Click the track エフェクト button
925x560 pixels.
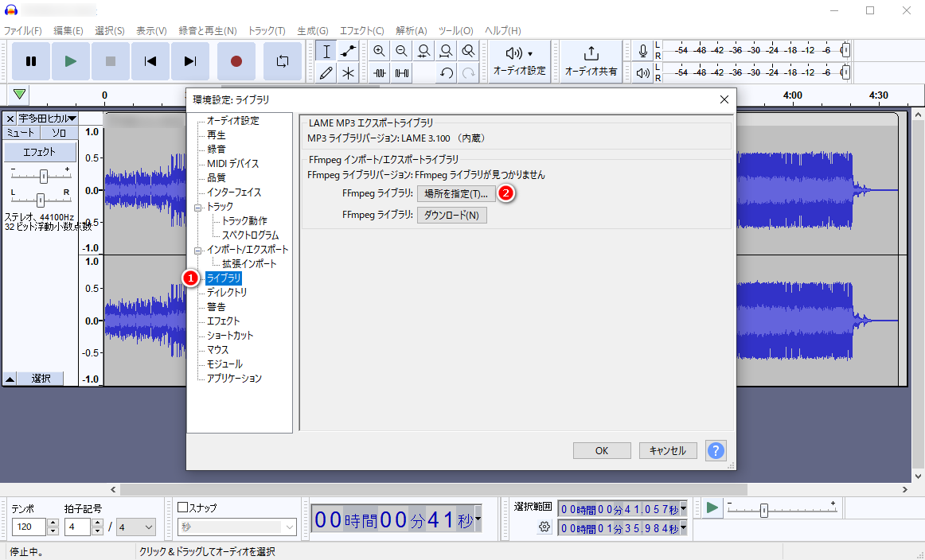[x=40, y=152]
